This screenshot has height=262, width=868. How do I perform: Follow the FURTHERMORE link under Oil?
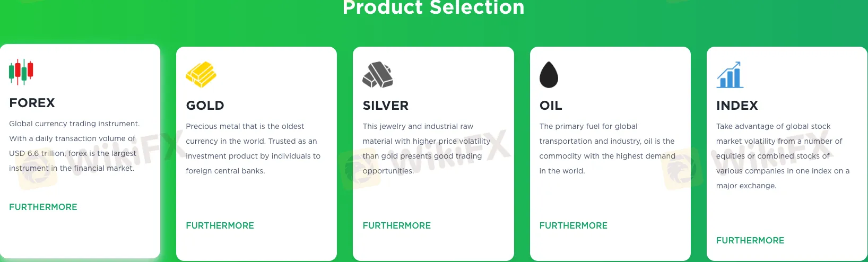(x=573, y=225)
